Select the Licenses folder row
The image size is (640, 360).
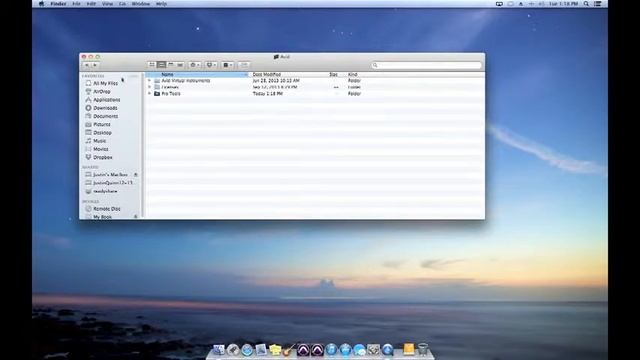pyautogui.click(x=315, y=87)
